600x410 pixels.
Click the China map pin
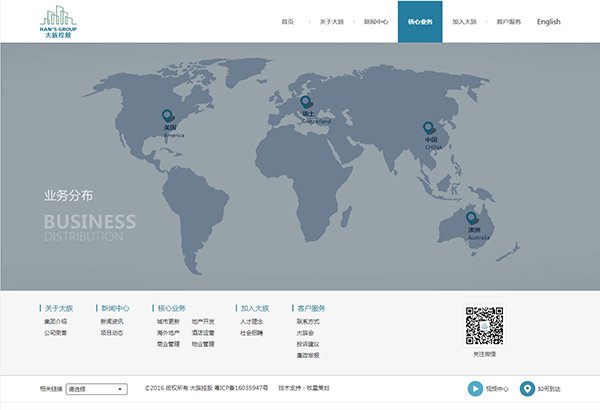[429, 128]
